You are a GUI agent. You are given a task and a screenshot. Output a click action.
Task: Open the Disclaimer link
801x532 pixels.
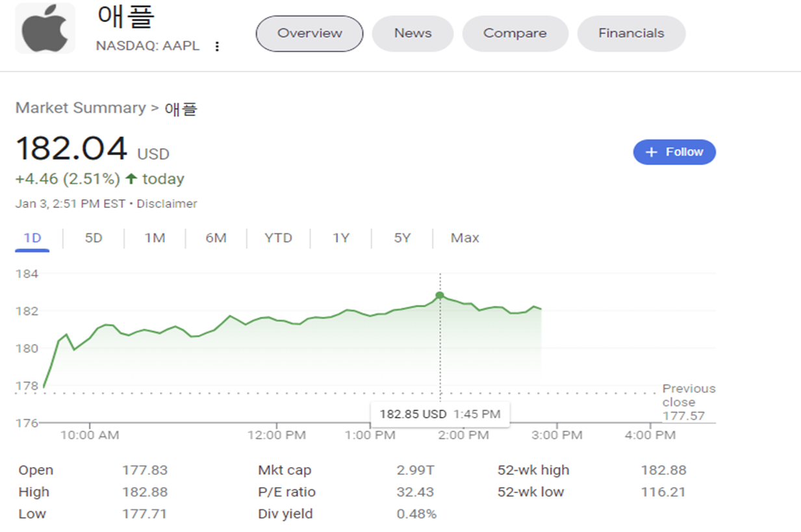[167, 203]
